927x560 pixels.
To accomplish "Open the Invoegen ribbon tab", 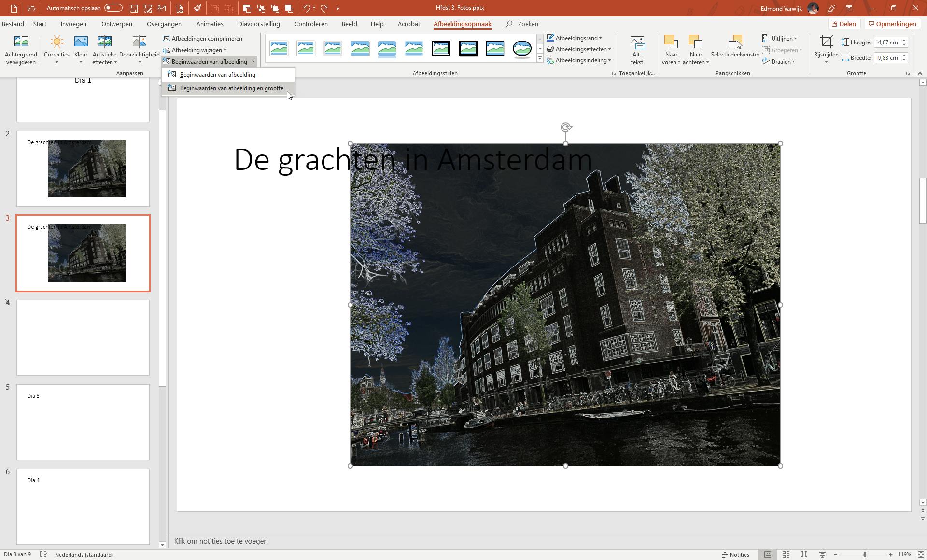I will pos(73,24).
